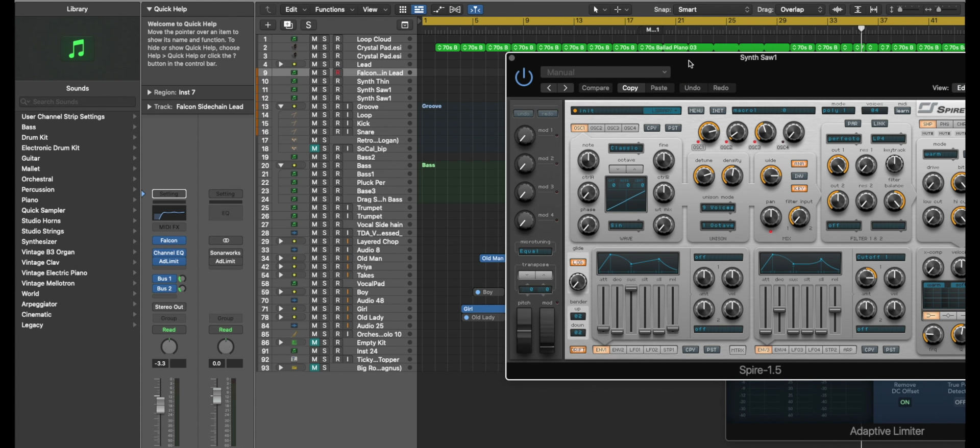The image size is (980, 448).
Task: Mute the Loop Cloud track
Action: click(x=314, y=39)
